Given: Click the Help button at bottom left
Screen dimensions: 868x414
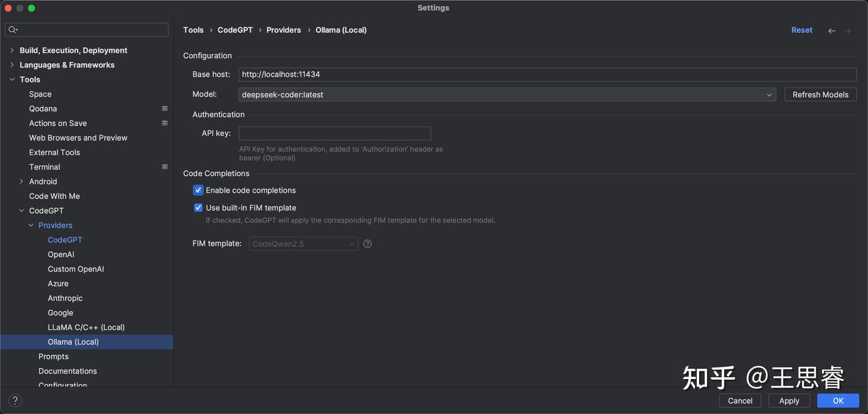Looking at the screenshot, I should click(x=16, y=400).
